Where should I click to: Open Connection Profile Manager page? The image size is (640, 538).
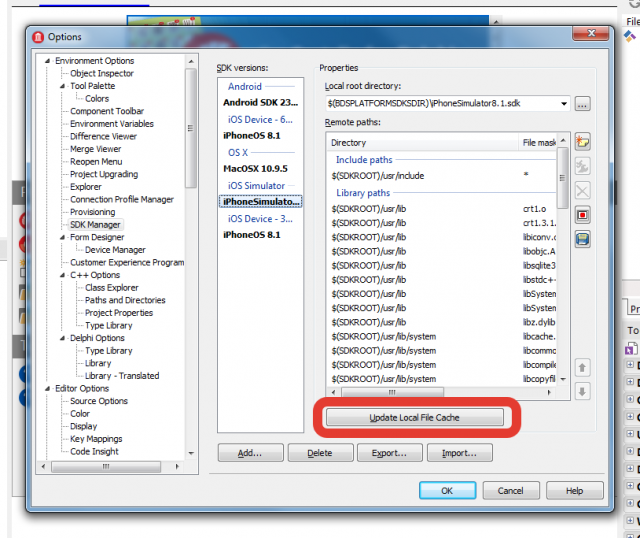coord(122,200)
